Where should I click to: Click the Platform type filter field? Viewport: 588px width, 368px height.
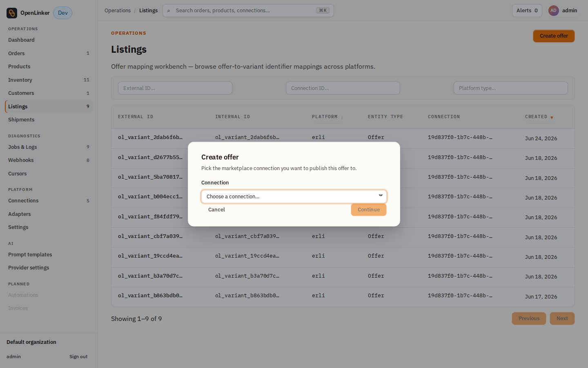tap(510, 88)
